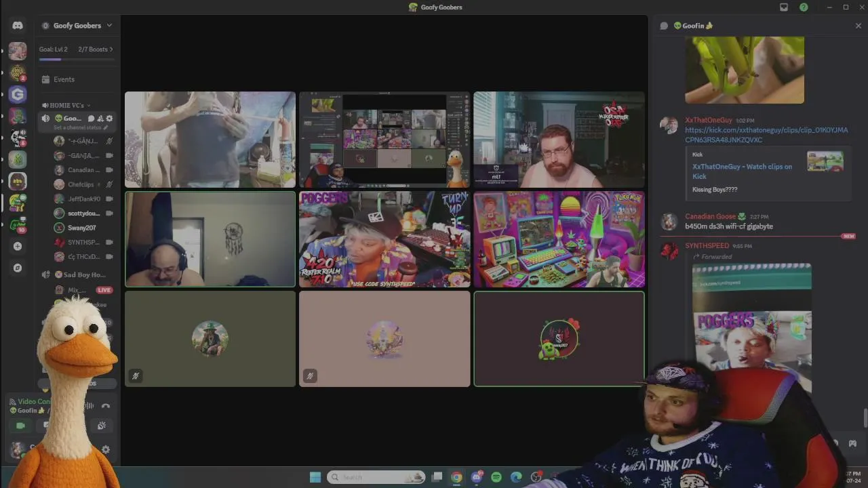Click the red LIVE badge next to Mix
The height and width of the screenshot is (488, 868).
click(104, 290)
